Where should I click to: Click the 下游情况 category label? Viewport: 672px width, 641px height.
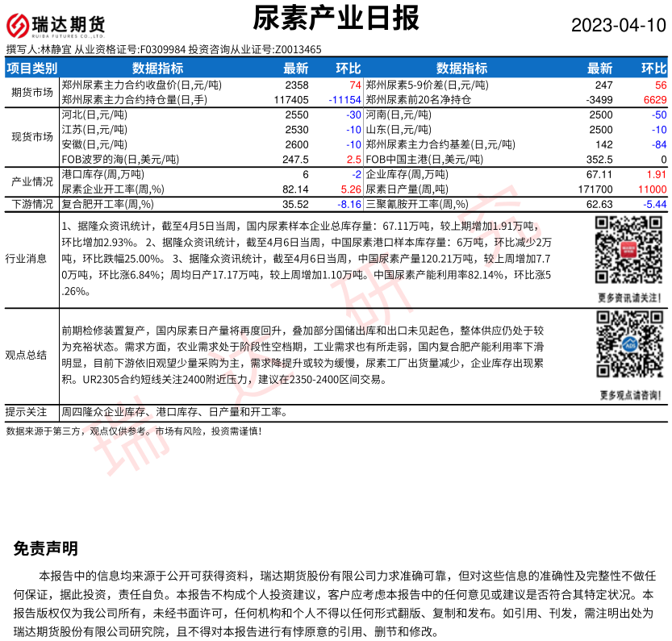click(x=32, y=204)
